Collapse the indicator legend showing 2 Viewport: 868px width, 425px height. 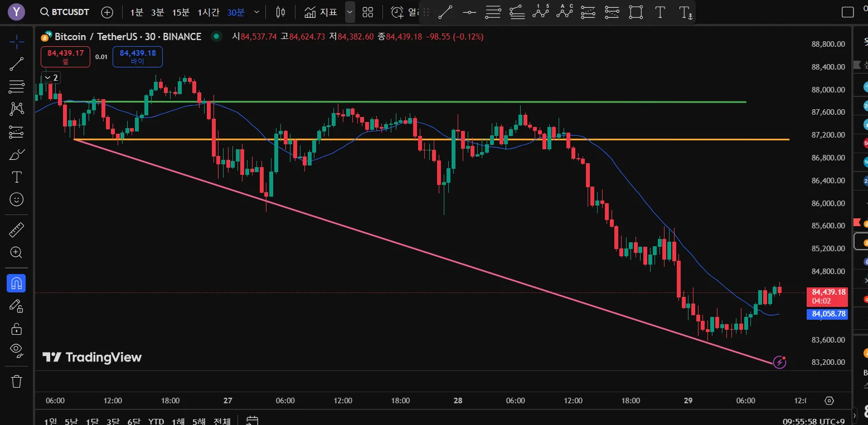tap(51, 77)
